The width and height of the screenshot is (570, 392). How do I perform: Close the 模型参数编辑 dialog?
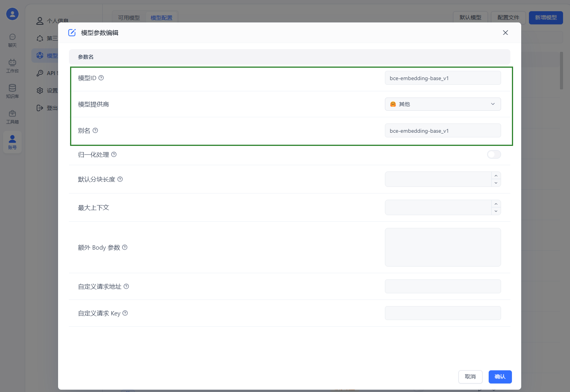point(505,33)
